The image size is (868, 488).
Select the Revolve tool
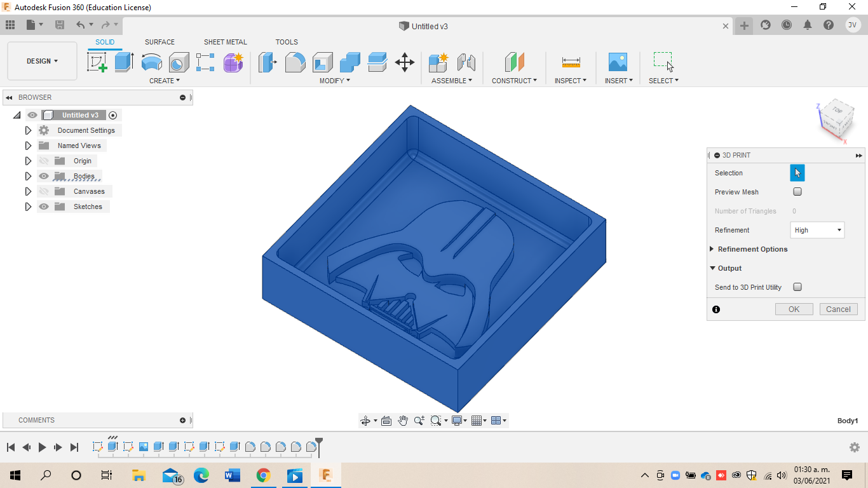(151, 62)
